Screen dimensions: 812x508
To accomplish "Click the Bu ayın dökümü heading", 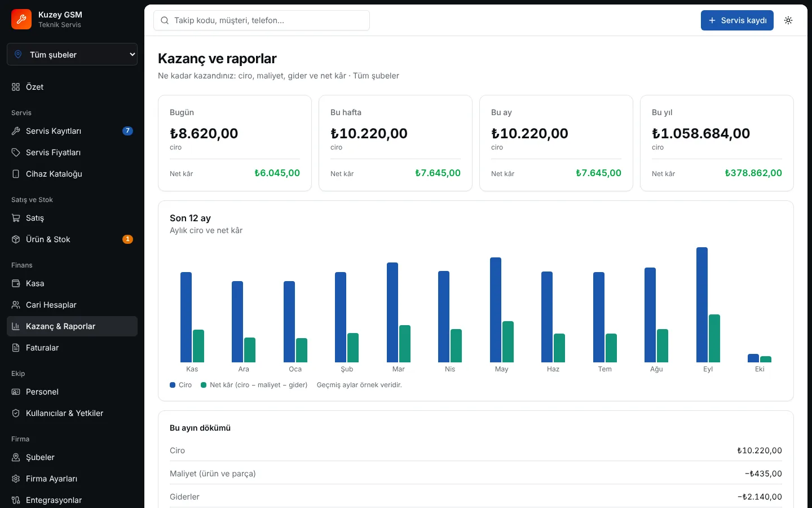I will 200,428.
